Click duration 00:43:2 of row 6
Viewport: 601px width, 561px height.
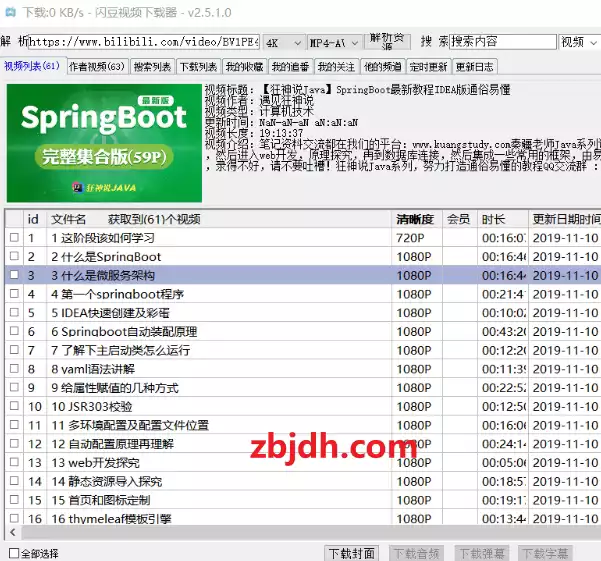(x=503, y=331)
